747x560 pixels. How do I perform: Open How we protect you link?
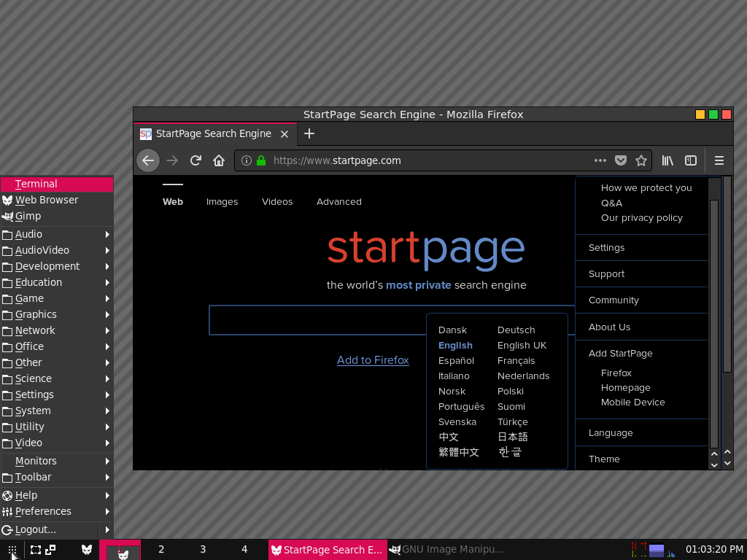[646, 188]
